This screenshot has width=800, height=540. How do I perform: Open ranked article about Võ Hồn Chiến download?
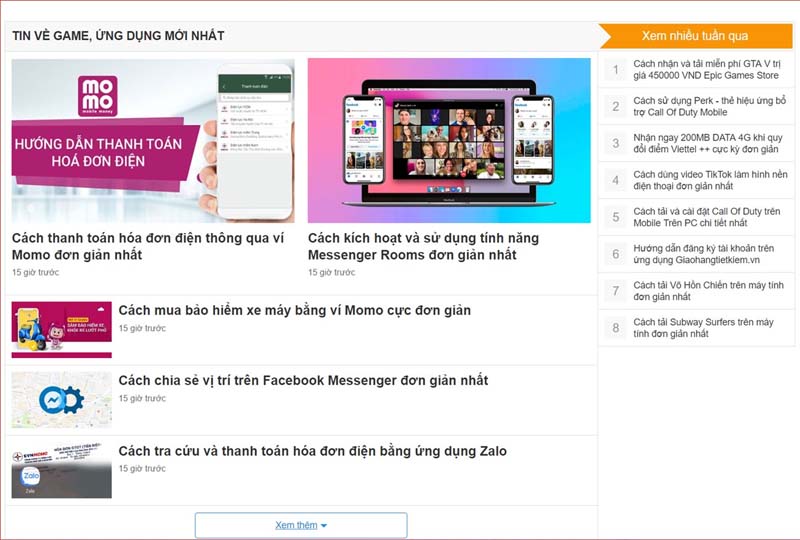click(708, 291)
